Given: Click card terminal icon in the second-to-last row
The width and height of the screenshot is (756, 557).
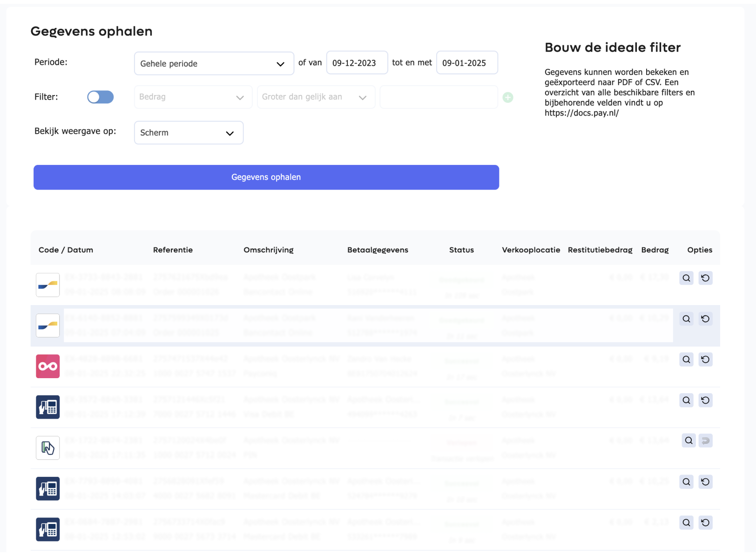Looking at the screenshot, I should click(48, 489).
